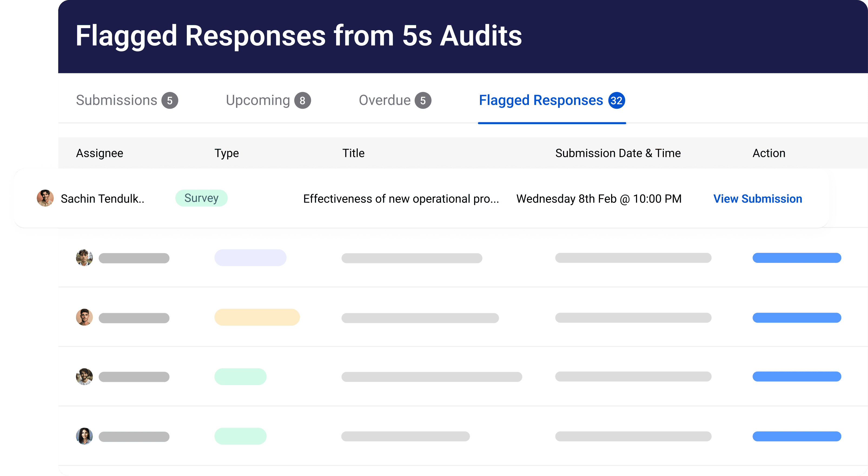
Task: Switch to the Submissions tab
Action: [117, 100]
